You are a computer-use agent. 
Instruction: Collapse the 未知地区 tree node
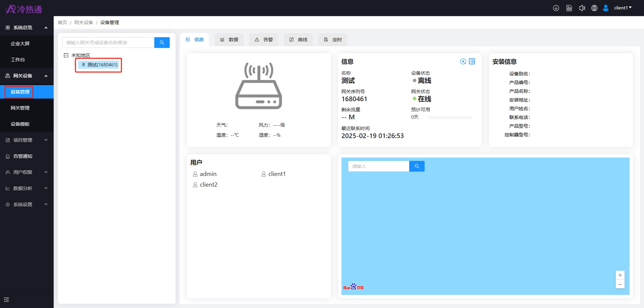click(x=66, y=55)
